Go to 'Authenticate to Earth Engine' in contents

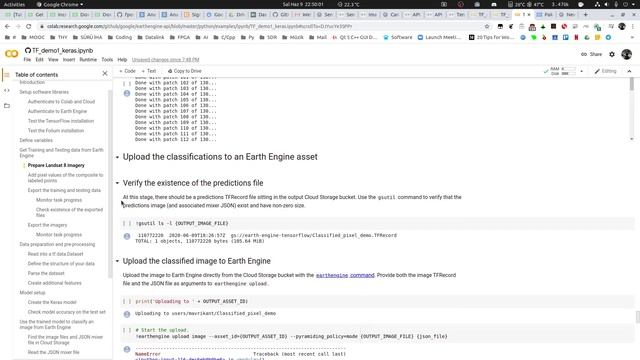(57, 111)
